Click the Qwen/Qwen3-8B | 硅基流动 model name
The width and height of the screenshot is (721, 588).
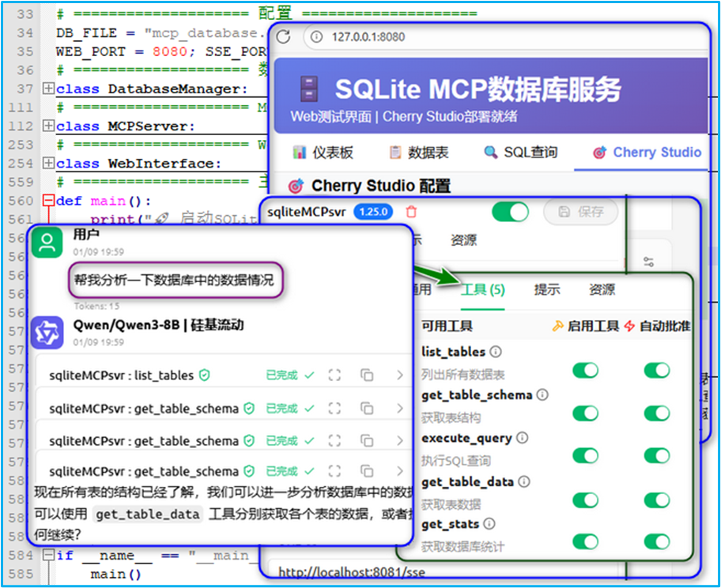(x=158, y=325)
